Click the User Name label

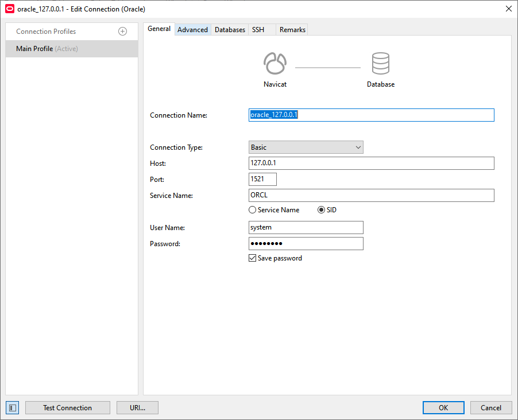pyautogui.click(x=167, y=228)
